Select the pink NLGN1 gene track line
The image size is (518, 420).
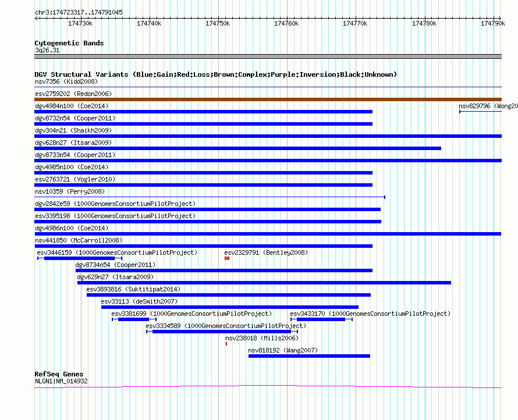coord(268,387)
